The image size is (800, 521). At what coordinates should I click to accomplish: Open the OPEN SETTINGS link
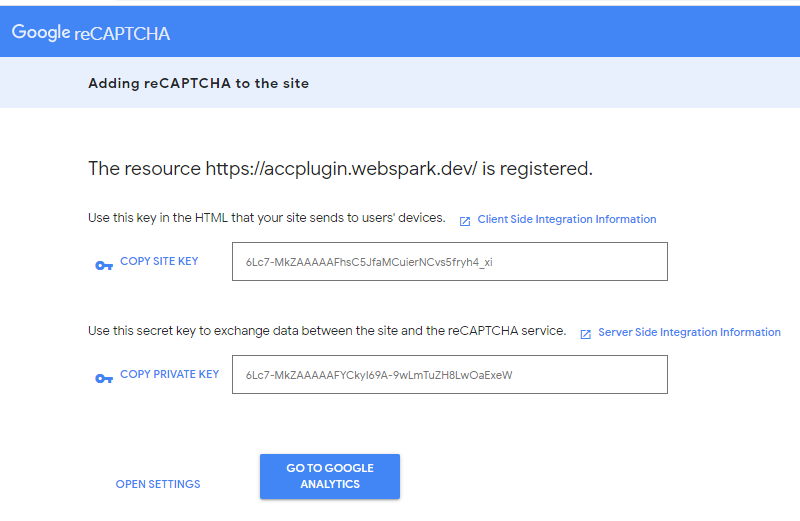158,484
